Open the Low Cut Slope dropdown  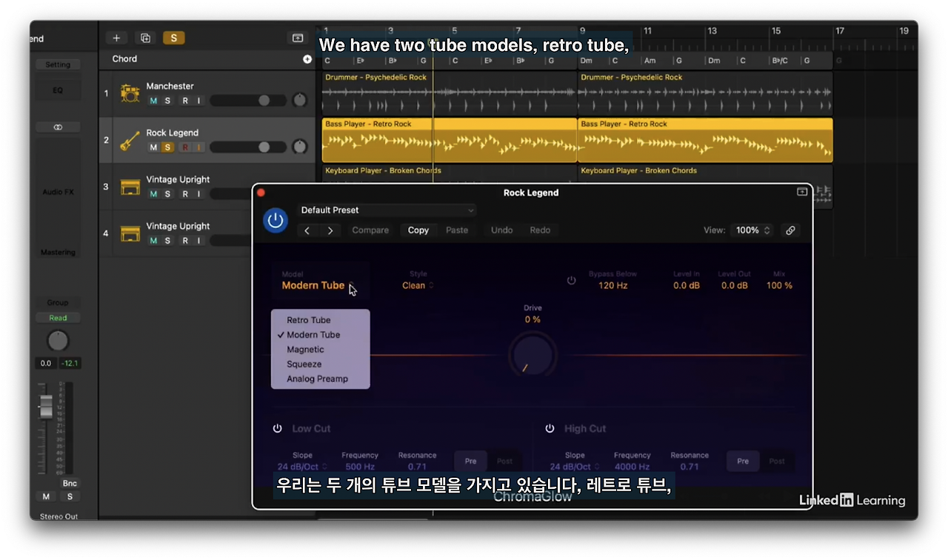(x=302, y=467)
